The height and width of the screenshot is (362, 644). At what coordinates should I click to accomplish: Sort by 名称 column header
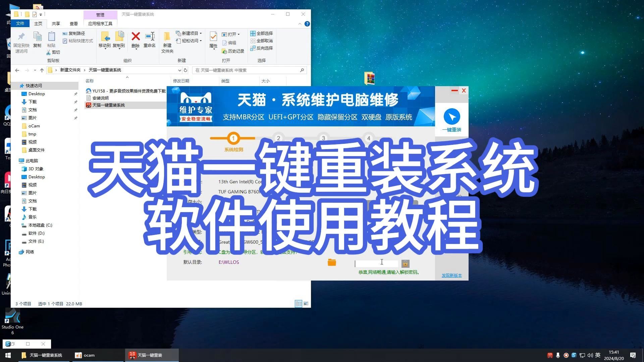coord(90,81)
